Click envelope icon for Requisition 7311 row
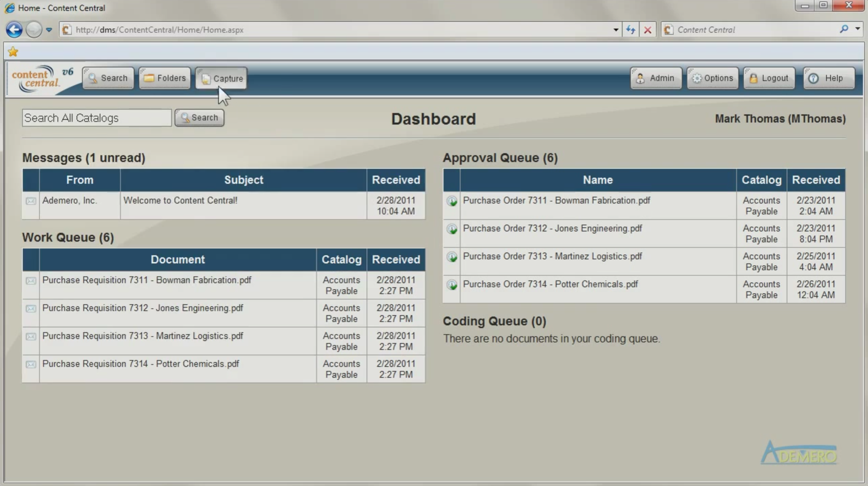This screenshot has height=486, width=868. (x=31, y=280)
